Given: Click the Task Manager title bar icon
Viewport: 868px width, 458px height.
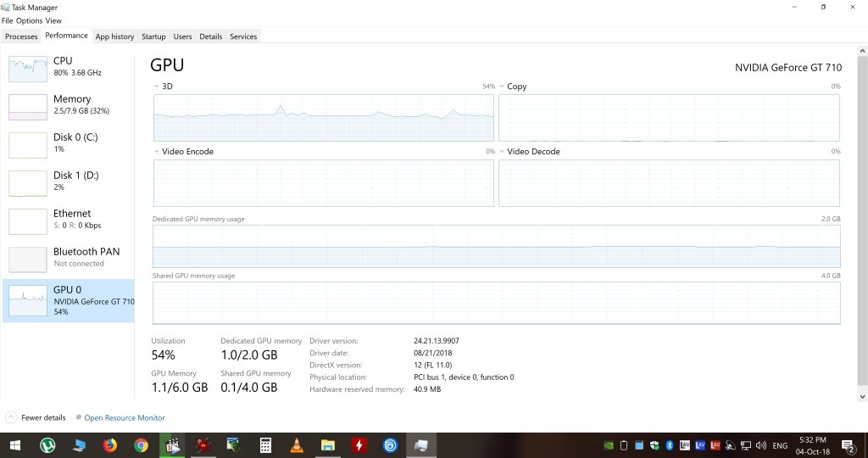Looking at the screenshot, I should pos(6,7).
